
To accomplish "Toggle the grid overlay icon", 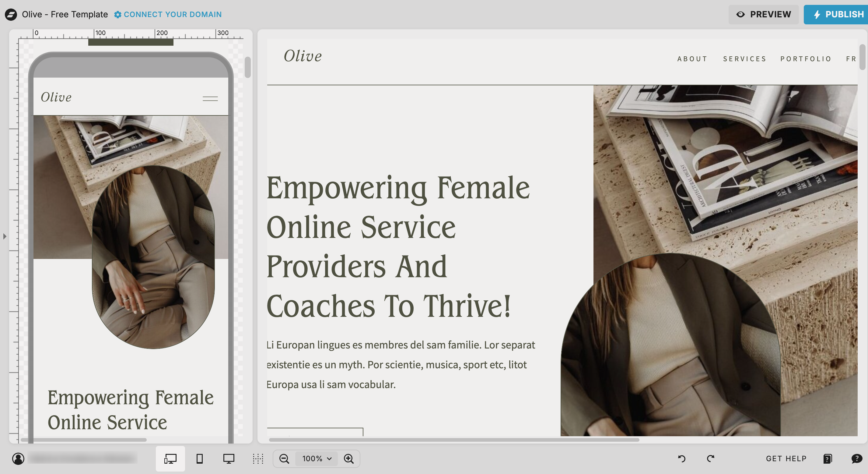I will coord(258,458).
